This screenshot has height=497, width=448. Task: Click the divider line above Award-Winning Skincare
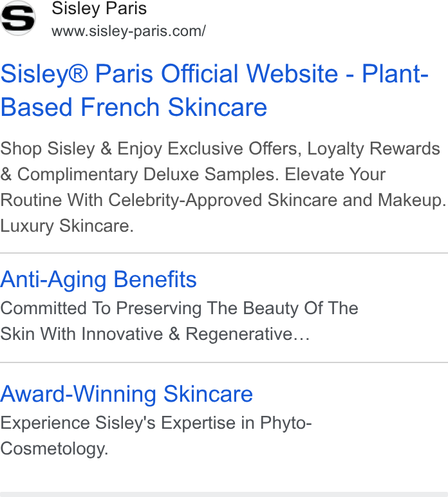(224, 362)
